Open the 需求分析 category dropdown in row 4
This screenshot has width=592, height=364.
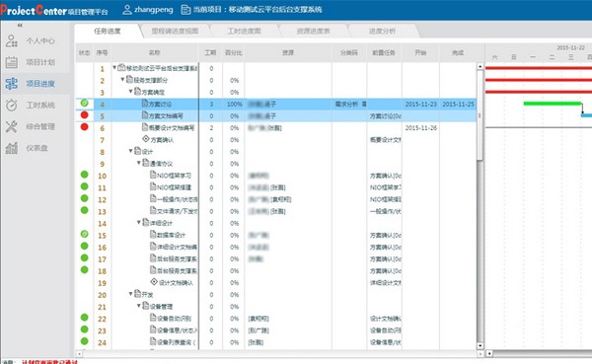tap(364, 104)
